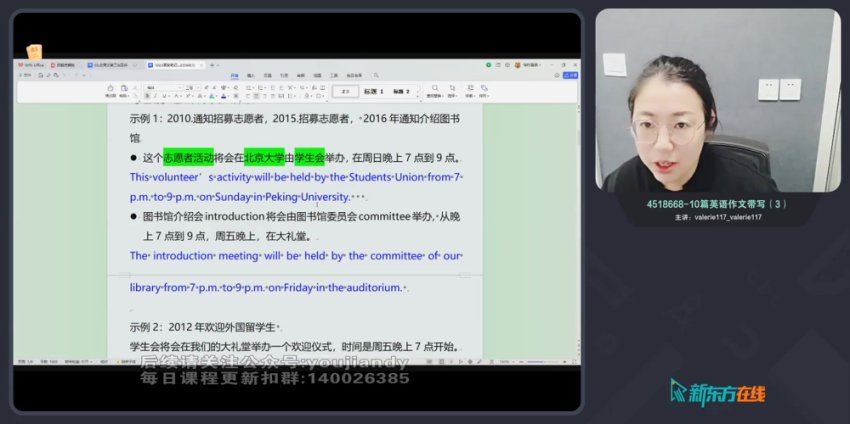The width and height of the screenshot is (850, 424).
Task: Click the WPS Office home tab logo
Action: pos(30,65)
